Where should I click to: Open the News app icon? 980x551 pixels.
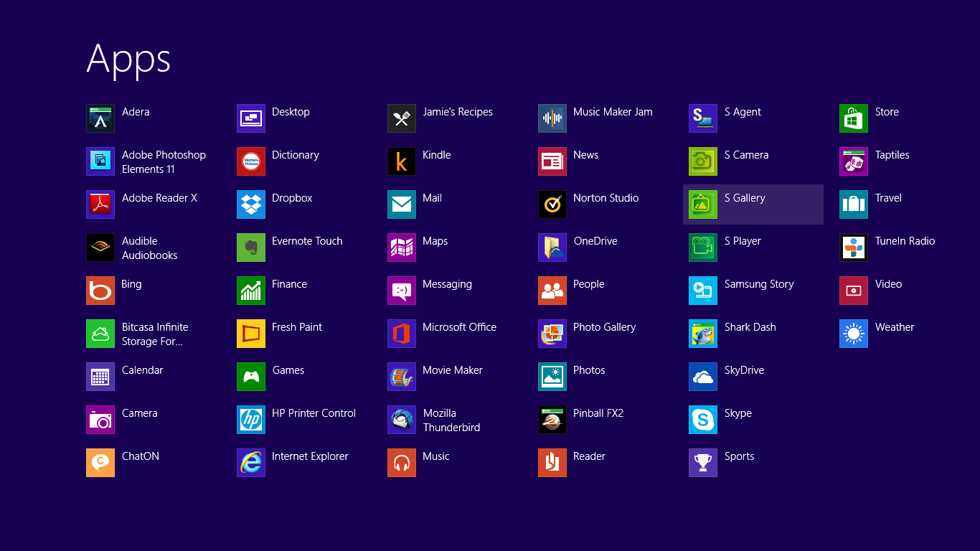click(552, 161)
